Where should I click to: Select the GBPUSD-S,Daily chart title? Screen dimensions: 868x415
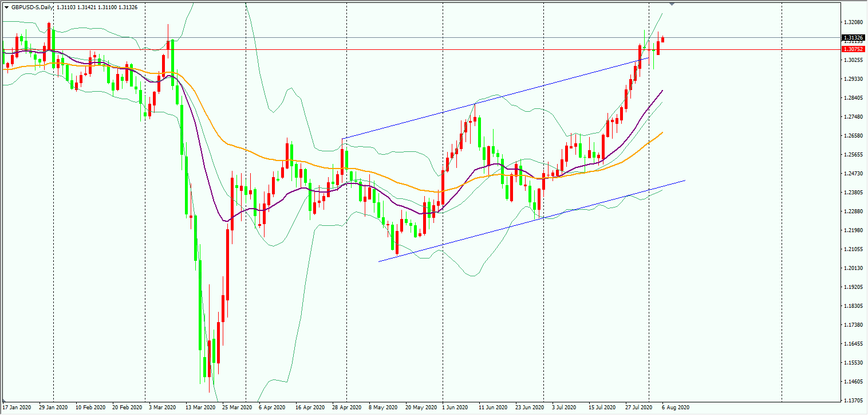[x=33, y=7]
